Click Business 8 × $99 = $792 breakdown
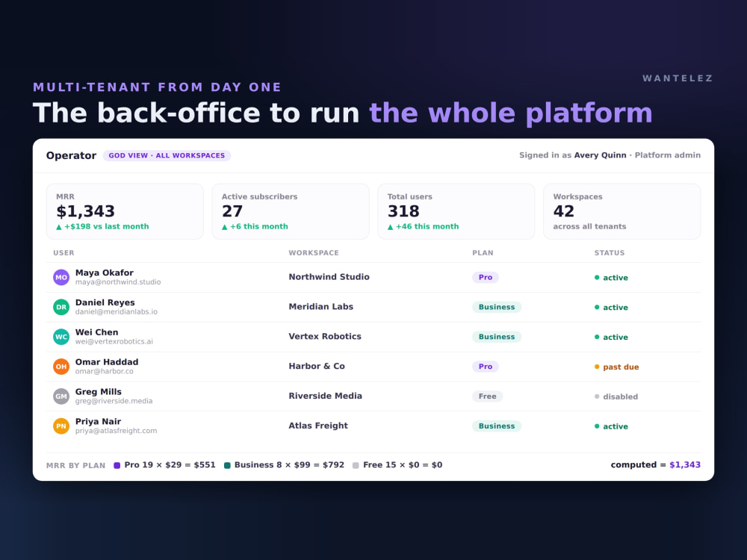 pos(285,465)
